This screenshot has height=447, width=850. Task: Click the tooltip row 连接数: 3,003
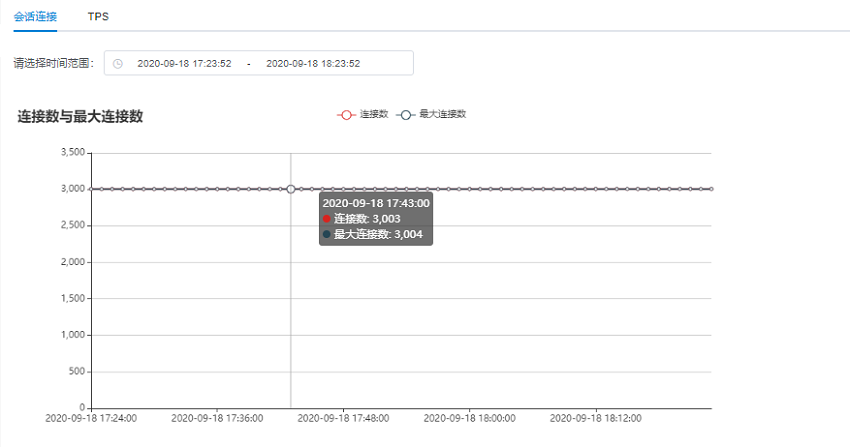click(x=362, y=219)
